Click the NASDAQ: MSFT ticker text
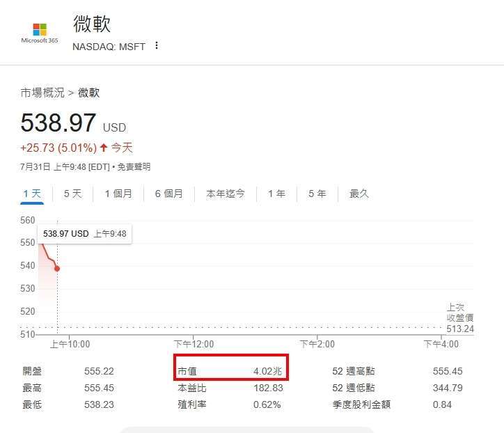This screenshot has height=433, width=504. tap(109, 47)
